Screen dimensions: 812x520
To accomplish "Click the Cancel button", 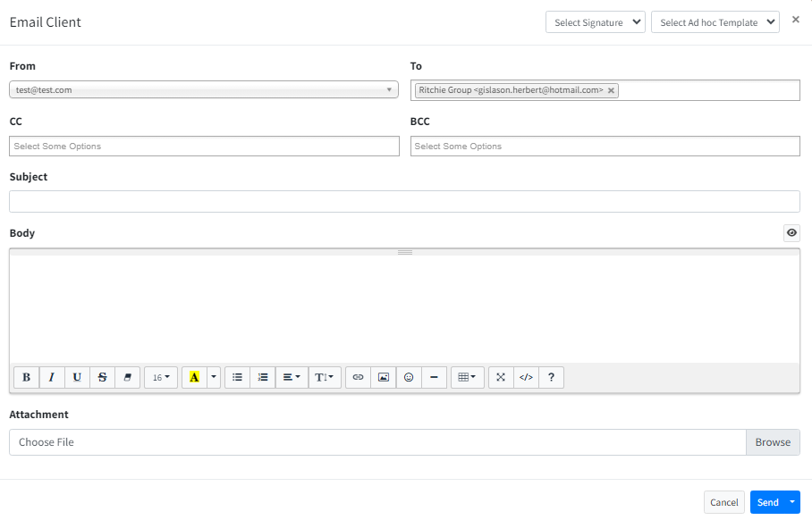I will pos(723,502).
